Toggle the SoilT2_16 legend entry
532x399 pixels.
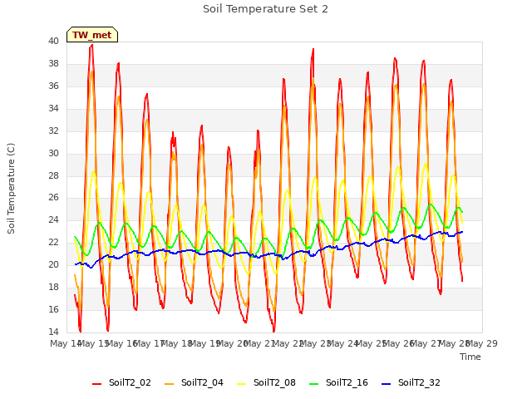coord(338,382)
